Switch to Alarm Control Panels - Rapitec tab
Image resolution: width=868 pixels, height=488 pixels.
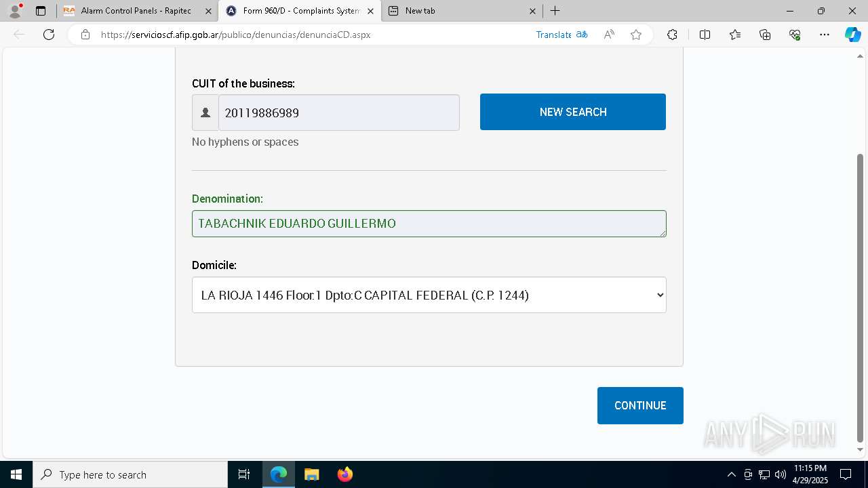point(136,11)
